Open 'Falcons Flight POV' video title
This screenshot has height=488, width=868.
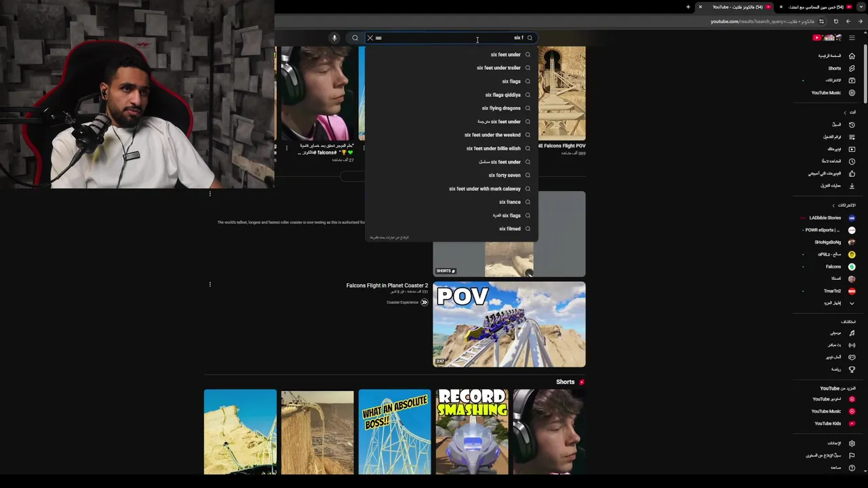561,146
